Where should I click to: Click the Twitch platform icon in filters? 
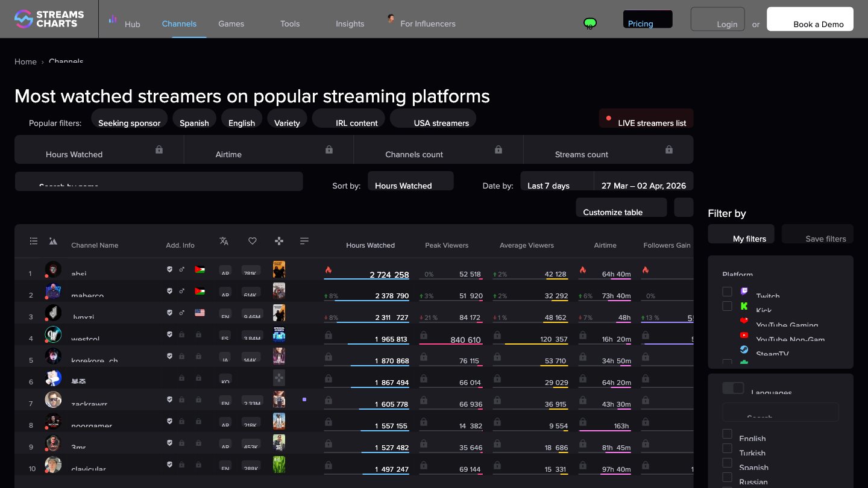[744, 292]
